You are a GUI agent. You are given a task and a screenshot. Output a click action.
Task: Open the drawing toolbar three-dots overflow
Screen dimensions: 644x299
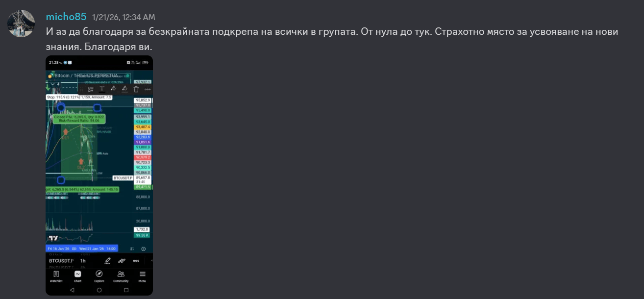pyautogui.click(x=148, y=89)
